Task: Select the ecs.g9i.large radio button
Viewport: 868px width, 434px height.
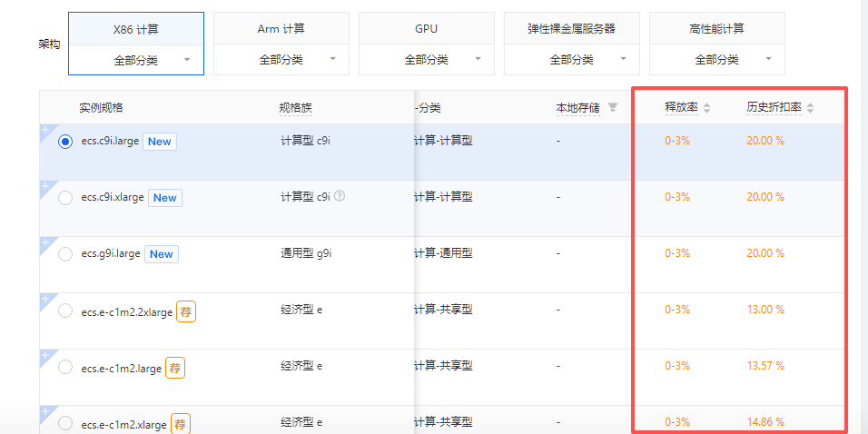Action: pyautogui.click(x=65, y=254)
